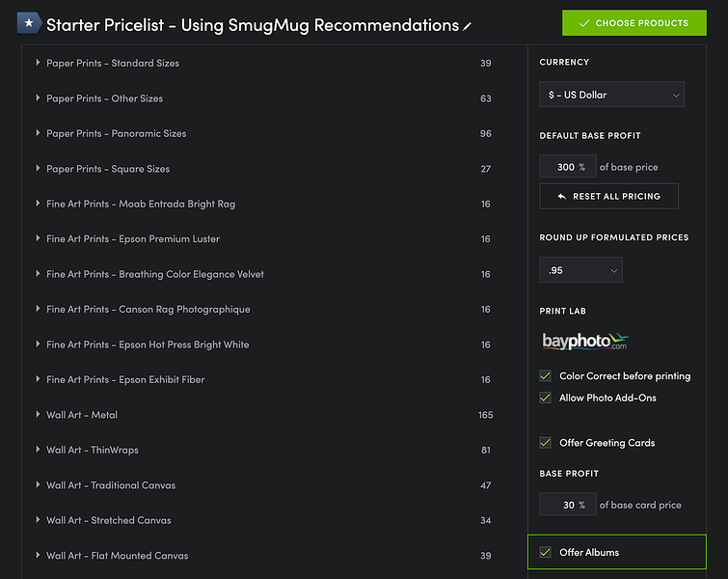Image resolution: width=728 pixels, height=579 pixels.
Task: Uncheck the Offer Greeting Cards option
Action: pyautogui.click(x=546, y=443)
